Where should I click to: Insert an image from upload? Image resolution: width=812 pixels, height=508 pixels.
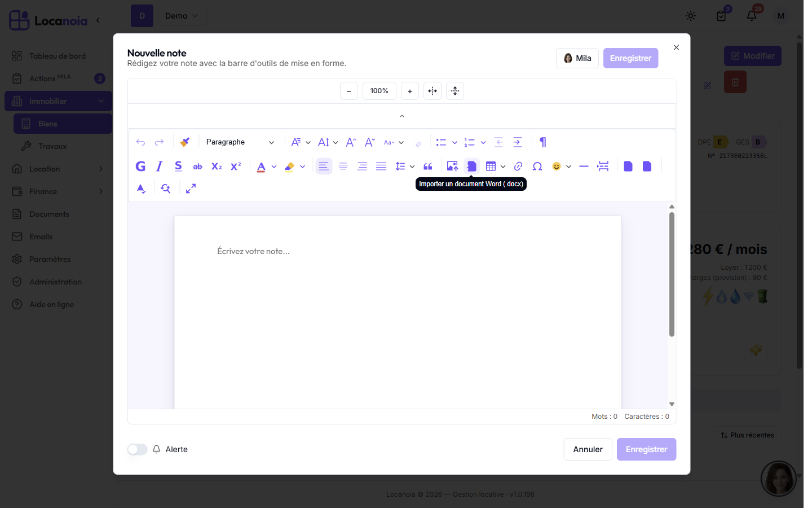[452, 166]
